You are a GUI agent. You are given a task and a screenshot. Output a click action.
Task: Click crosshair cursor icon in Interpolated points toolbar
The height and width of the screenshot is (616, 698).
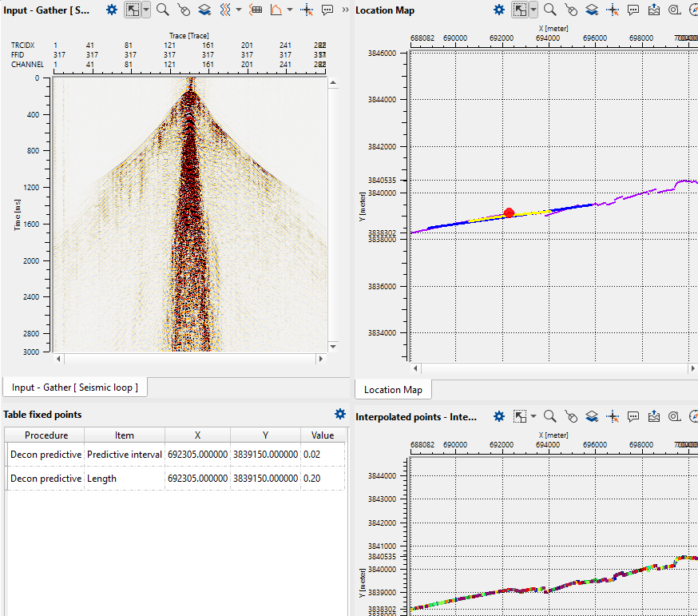[613, 416]
